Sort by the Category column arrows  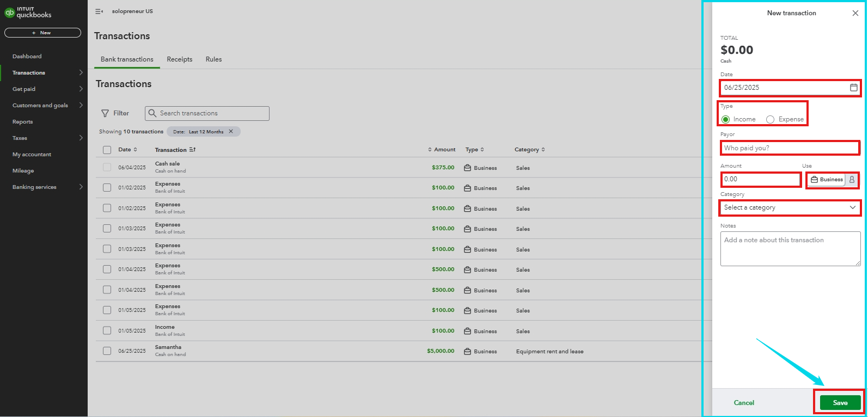tap(543, 150)
